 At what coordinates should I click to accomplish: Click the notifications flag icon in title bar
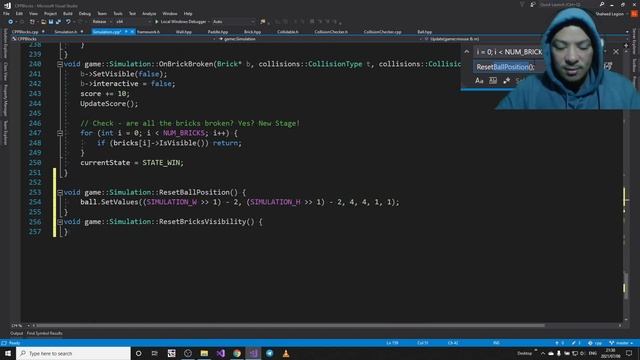tap(522, 4)
